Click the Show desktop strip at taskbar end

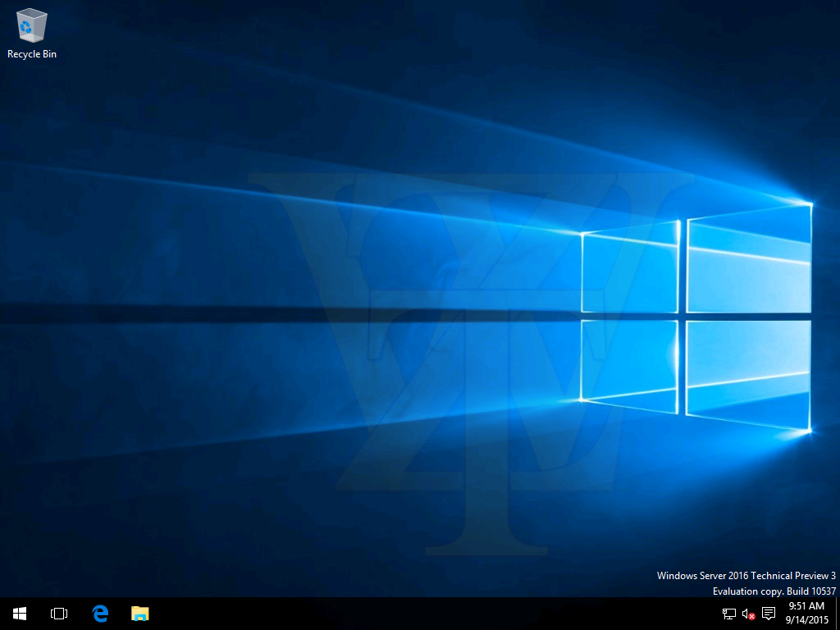[837, 614]
